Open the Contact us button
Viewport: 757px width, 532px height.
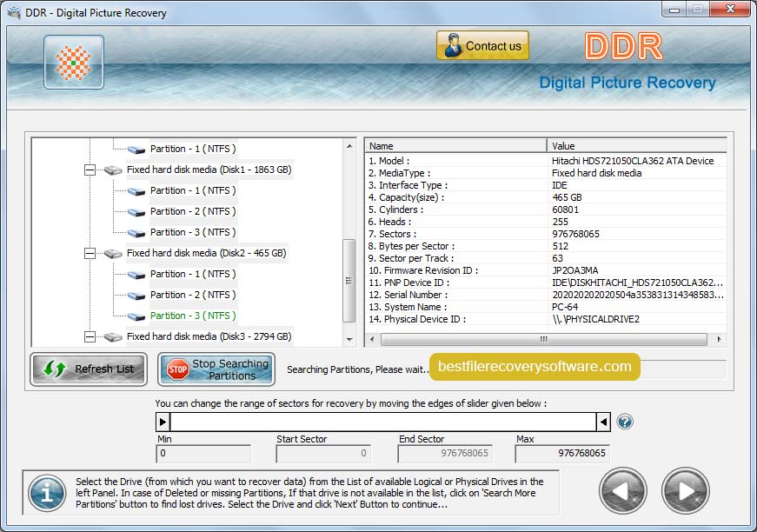click(x=482, y=45)
